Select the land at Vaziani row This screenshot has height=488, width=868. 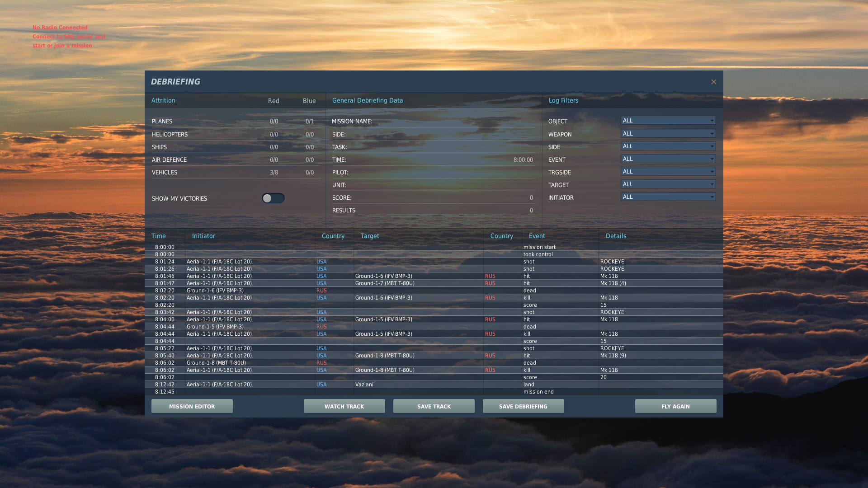[434, 385]
